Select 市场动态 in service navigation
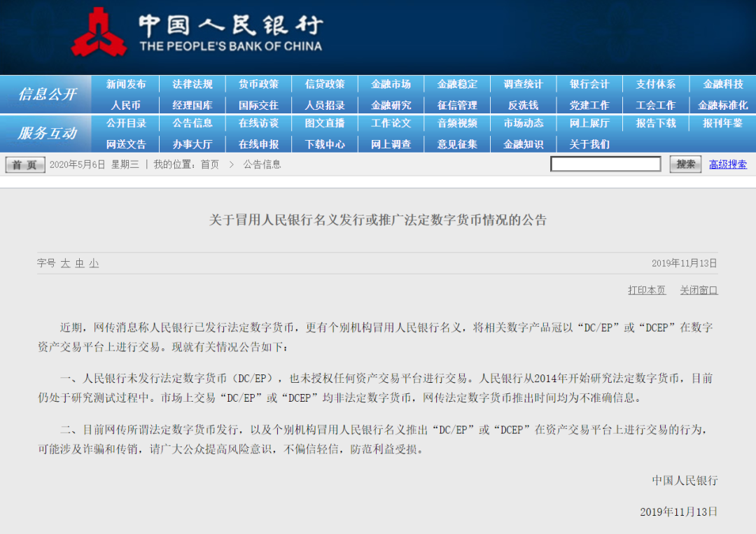 (523, 123)
